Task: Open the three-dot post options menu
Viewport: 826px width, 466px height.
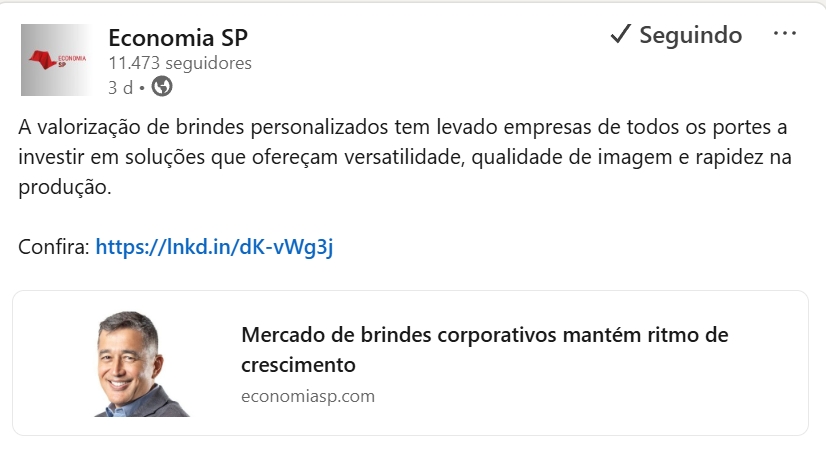Action: [785, 35]
